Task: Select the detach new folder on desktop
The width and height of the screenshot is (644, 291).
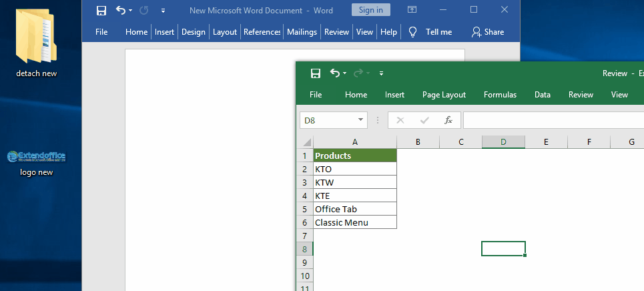Action: click(x=36, y=43)
